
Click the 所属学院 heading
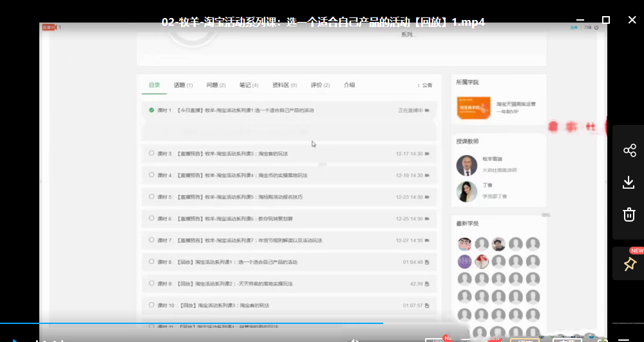tap(468, 82)
